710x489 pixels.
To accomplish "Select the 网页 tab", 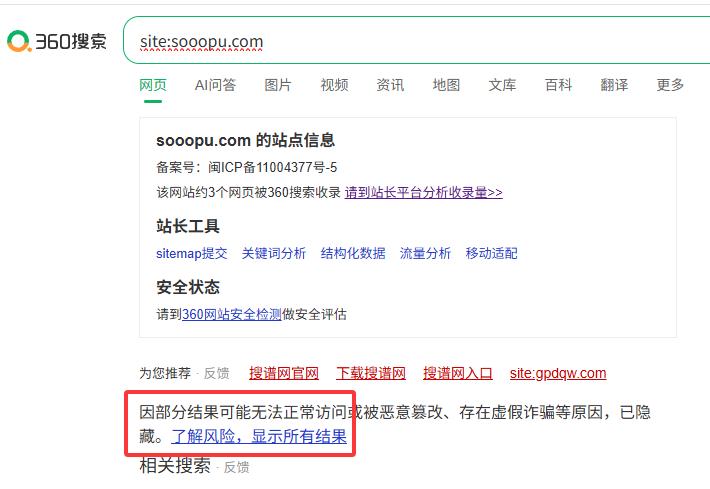I will coord(153,85).
